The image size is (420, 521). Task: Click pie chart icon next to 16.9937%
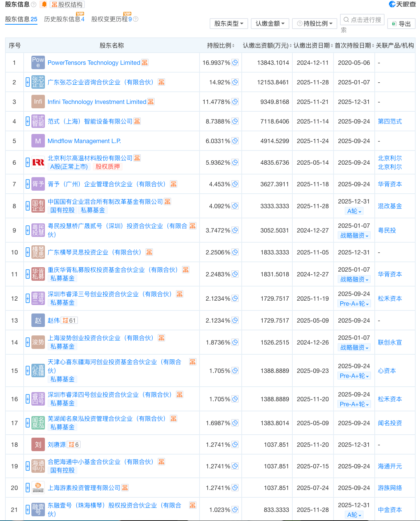click(x=235, y=62)
